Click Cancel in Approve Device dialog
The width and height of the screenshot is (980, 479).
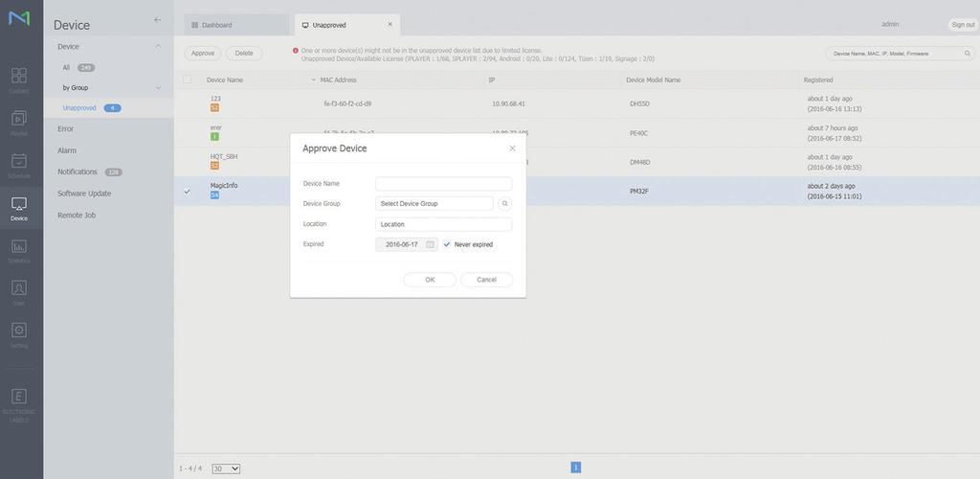point(487,280)
